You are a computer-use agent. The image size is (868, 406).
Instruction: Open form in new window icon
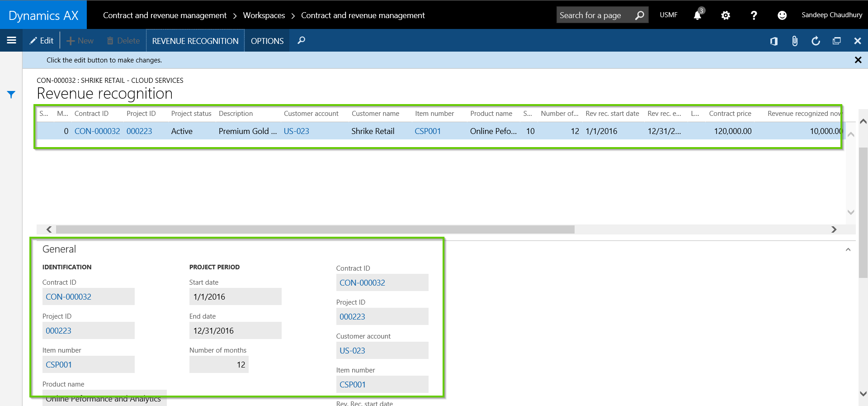coord(837,41)
